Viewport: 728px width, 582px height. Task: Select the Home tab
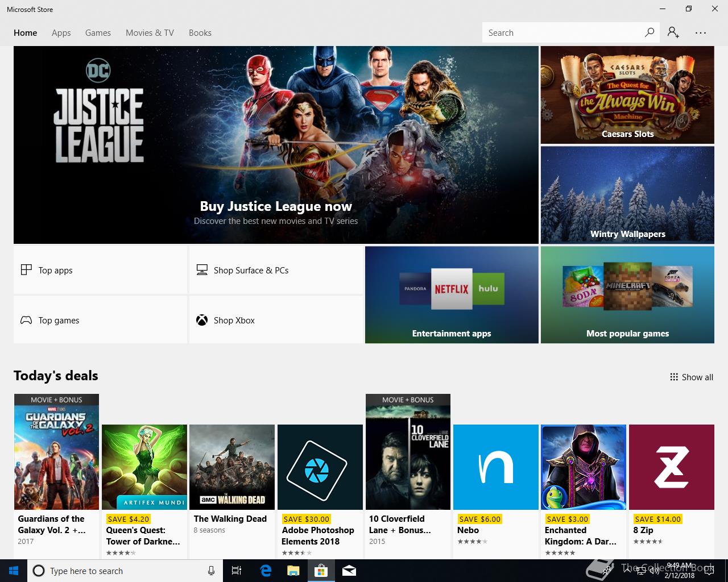(26, 33)
